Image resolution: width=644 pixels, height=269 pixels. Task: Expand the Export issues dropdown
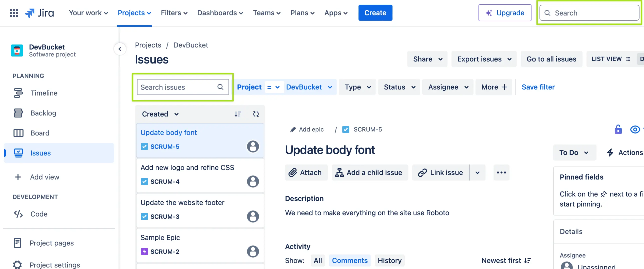(x=484, y=59)
